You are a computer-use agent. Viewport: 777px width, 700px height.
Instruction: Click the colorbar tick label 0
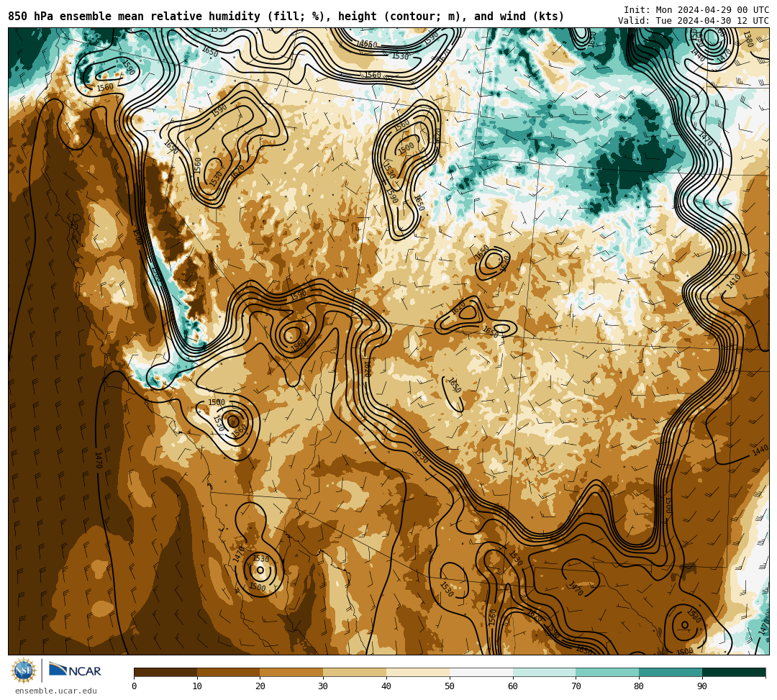tap(135, 686)
